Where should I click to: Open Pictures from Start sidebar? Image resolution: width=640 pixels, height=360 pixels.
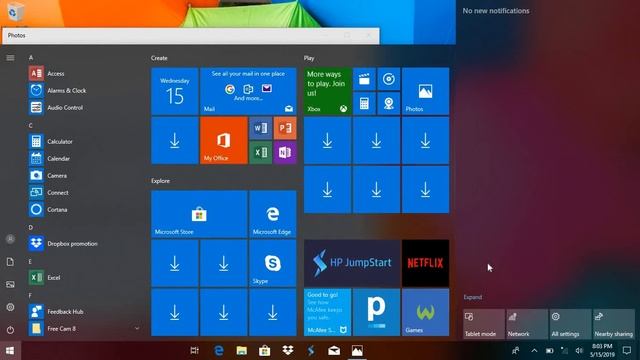click(10, 284)
